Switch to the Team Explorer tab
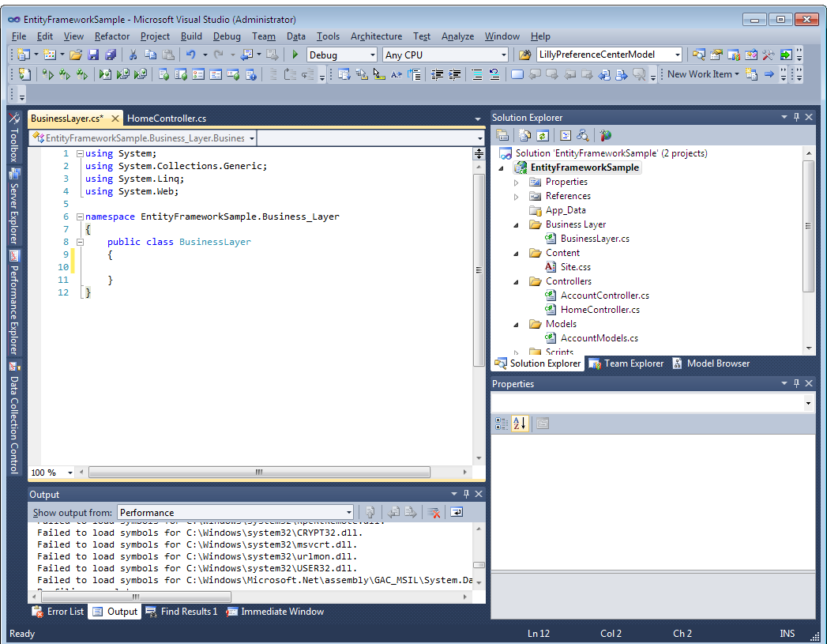The width and height of the screenshot is (827, 644). [x=626, y=363]
